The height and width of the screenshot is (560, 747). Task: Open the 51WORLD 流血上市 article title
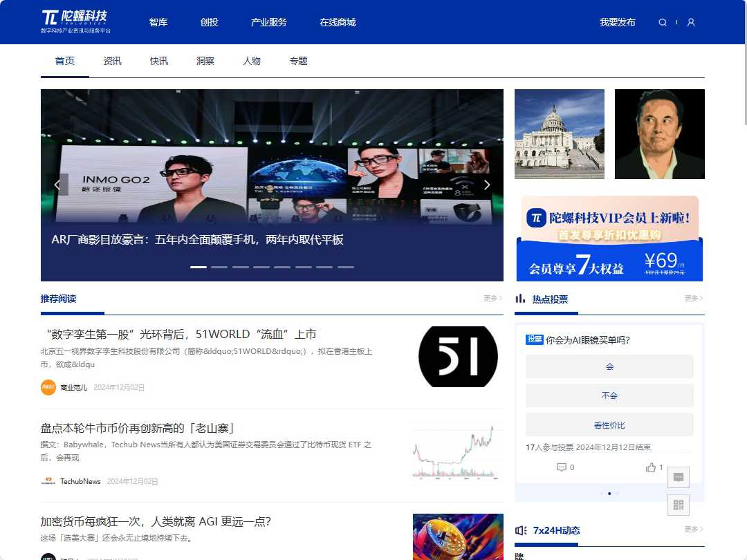(181, 335)
